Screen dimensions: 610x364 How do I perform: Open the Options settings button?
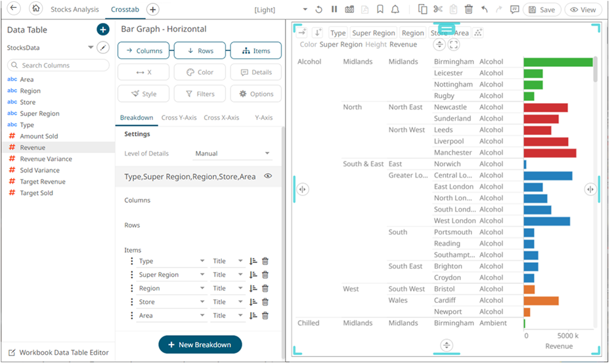(x=256, y=94)
